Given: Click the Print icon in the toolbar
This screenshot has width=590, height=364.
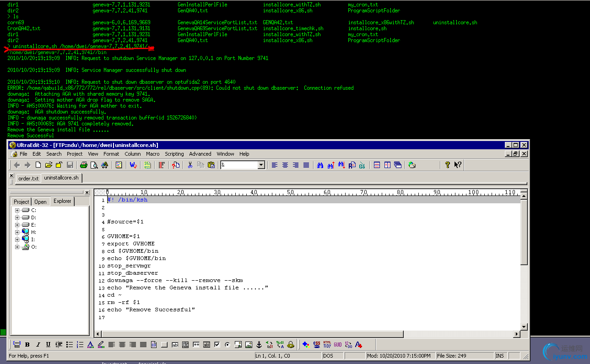Looking at the screenshot, I should coord(84,165).
